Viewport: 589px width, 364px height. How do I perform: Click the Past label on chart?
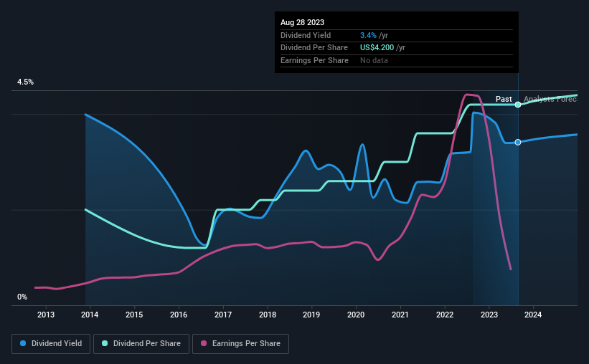pos(504,99)
